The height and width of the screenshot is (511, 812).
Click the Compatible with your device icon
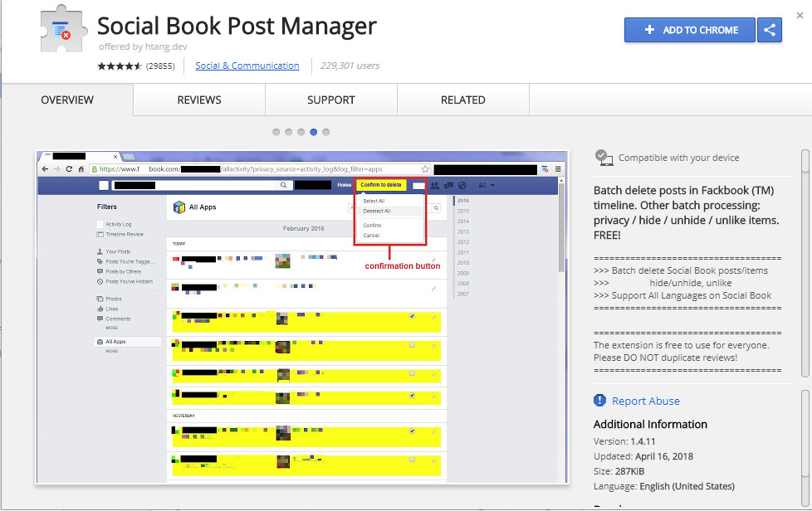(x=604, y=158)
